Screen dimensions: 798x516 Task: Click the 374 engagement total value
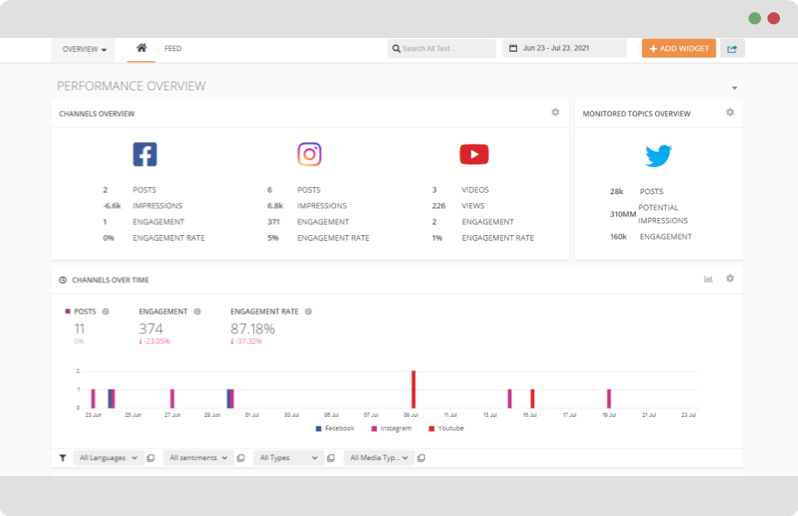pos(151,329)
